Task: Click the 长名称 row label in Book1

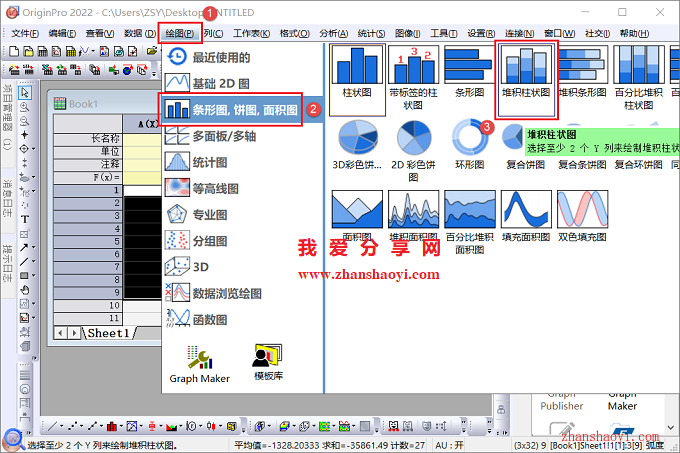Action: pyautogui.click(x=88, y=139)
